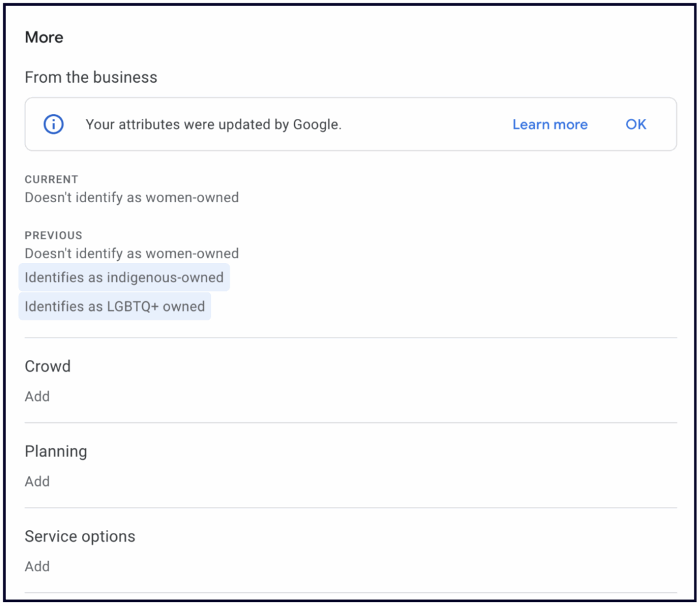Click the info icon in the notification banner

pyautogui.click(x=53, y=124)
